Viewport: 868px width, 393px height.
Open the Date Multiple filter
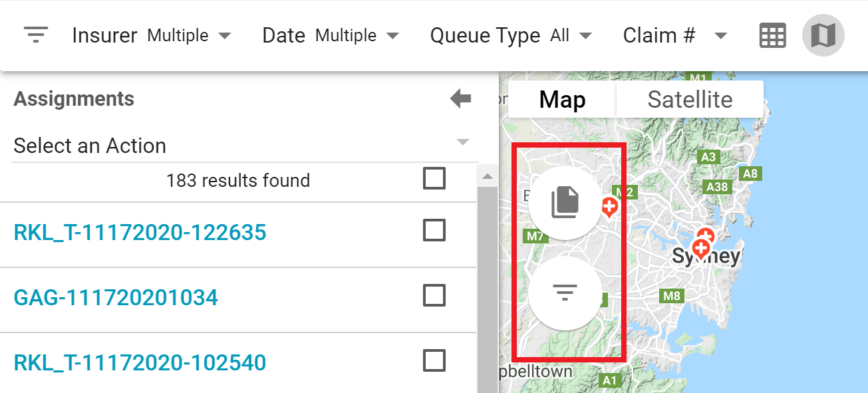(357, 35)
